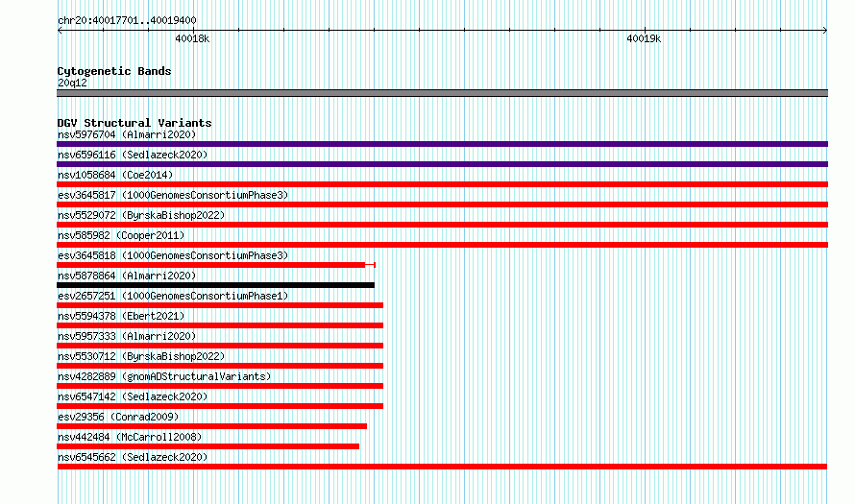Viewport: 855px width, 504px height.
Task: Select the nsv5529072 (ByrskaBishop2022) label
Action: click(141, 215)
